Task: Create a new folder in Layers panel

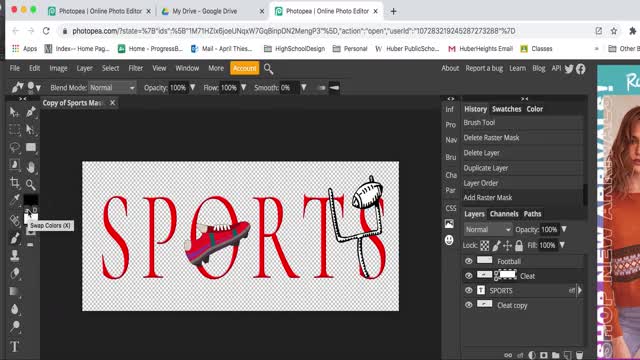Action: pyautogui.click(x=556, y=355)
